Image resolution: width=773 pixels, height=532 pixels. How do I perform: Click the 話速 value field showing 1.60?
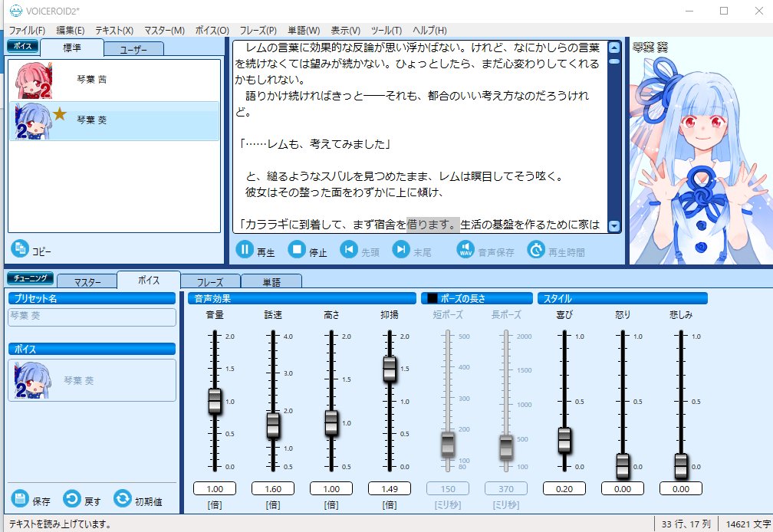[x=273, y=488]
